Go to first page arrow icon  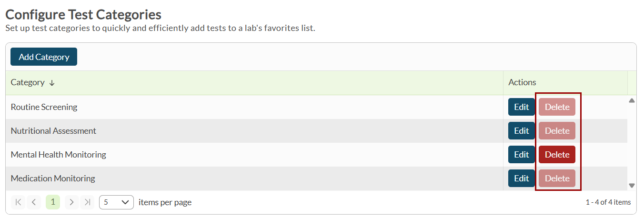coord(19,202)
